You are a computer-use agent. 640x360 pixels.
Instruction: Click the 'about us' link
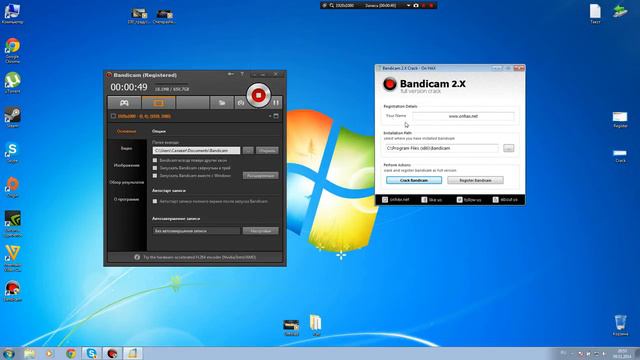[x=505, y=200]
